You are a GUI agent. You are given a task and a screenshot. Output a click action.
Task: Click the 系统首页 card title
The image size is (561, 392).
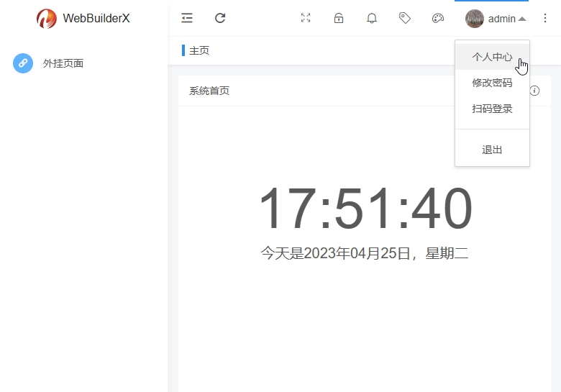click(x=209, y=91)
